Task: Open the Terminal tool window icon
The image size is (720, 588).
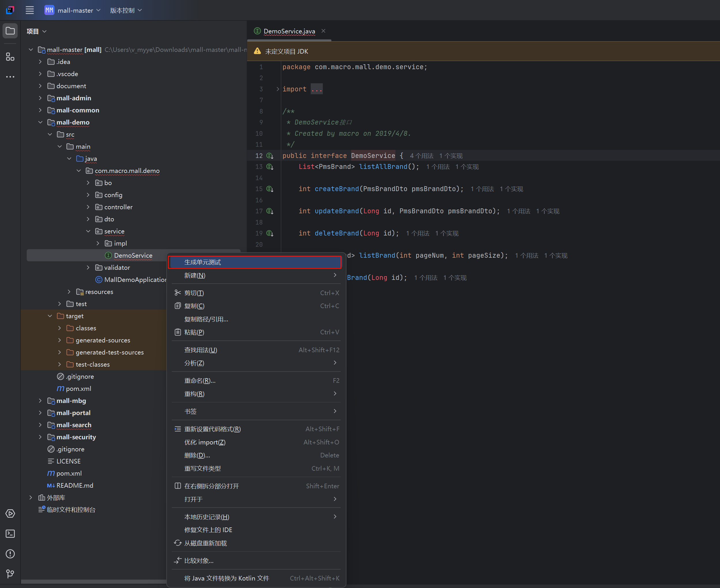Action: (10, 534)
